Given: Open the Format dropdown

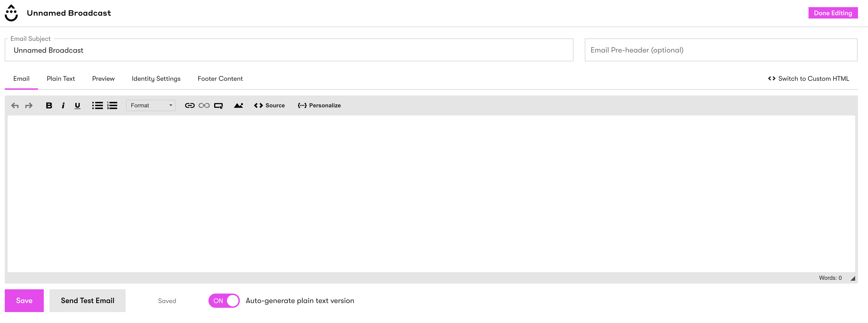Looking at the screenshot, I should pyautogui.click(x=151, y=106).
